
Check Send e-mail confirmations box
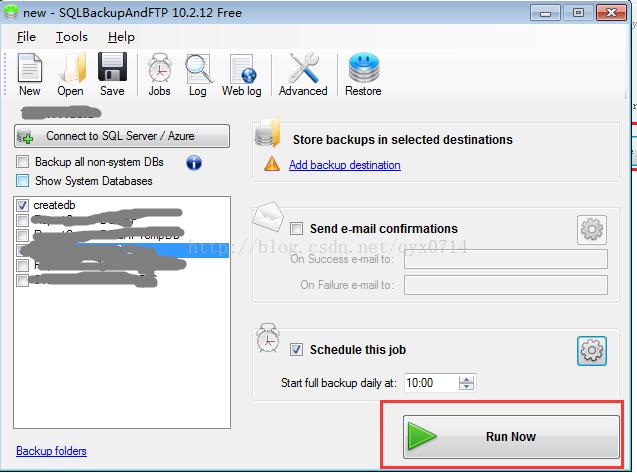[296, 228]
